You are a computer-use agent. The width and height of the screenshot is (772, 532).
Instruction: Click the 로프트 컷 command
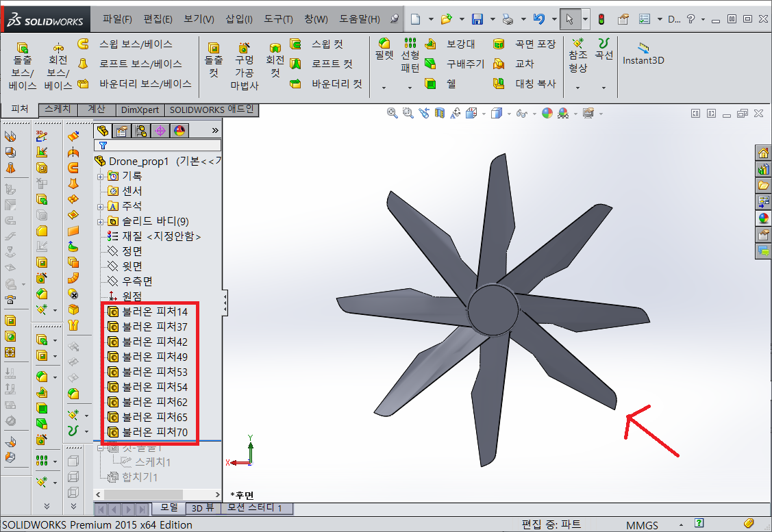(x=322, y=64)
